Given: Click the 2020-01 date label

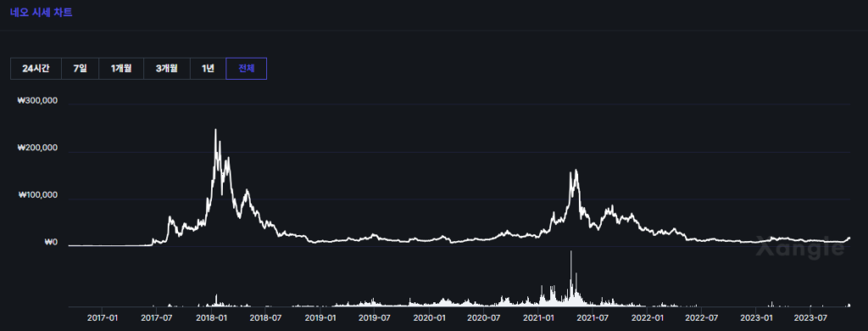Looking at the screenshot, I should click(430, 318).
